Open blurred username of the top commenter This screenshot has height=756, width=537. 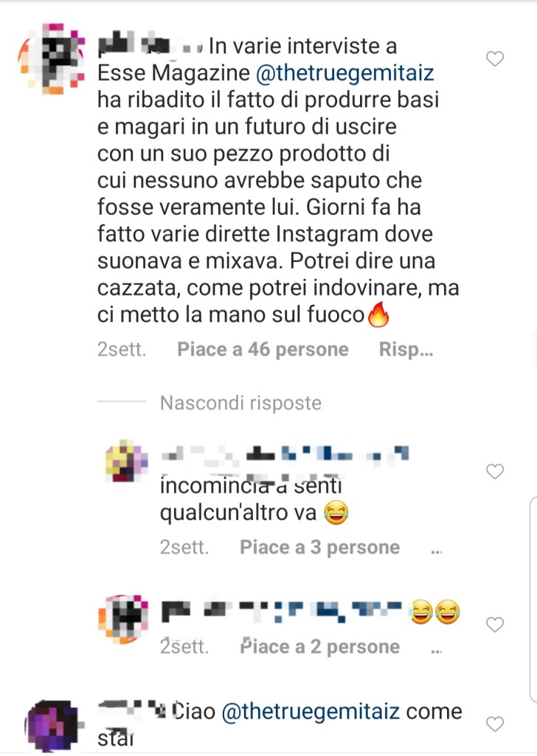coord(150,45)
